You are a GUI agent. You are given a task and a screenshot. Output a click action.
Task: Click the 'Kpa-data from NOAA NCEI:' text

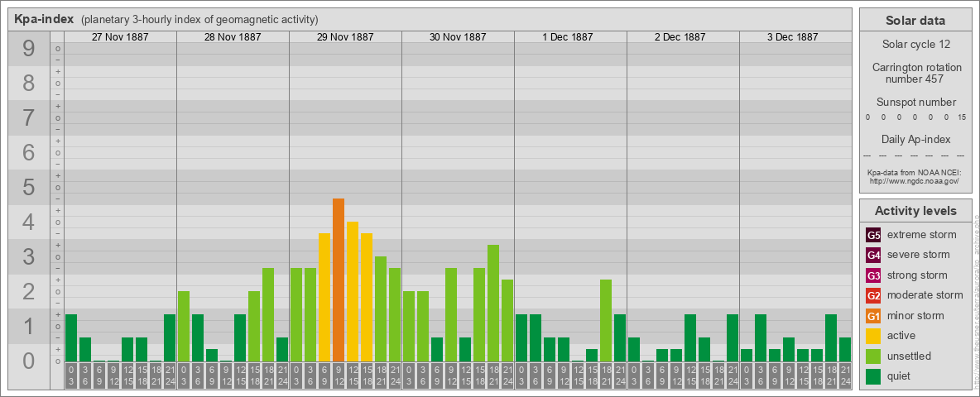tap(915, 172)
